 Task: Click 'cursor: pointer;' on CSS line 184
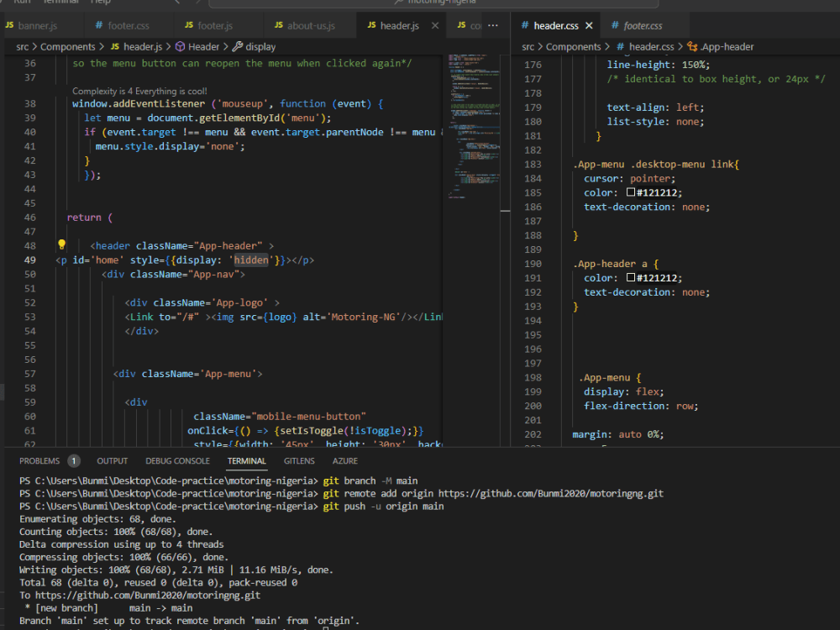629,178
